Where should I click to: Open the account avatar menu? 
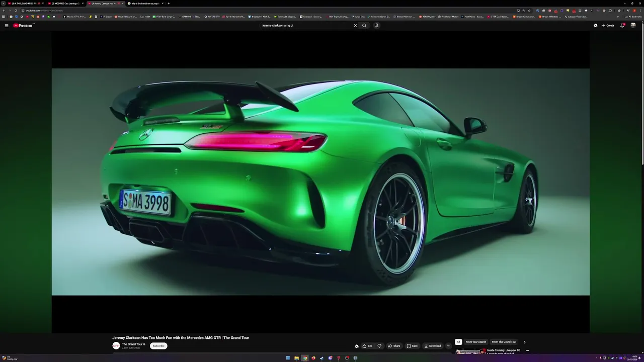click(633, 25)
